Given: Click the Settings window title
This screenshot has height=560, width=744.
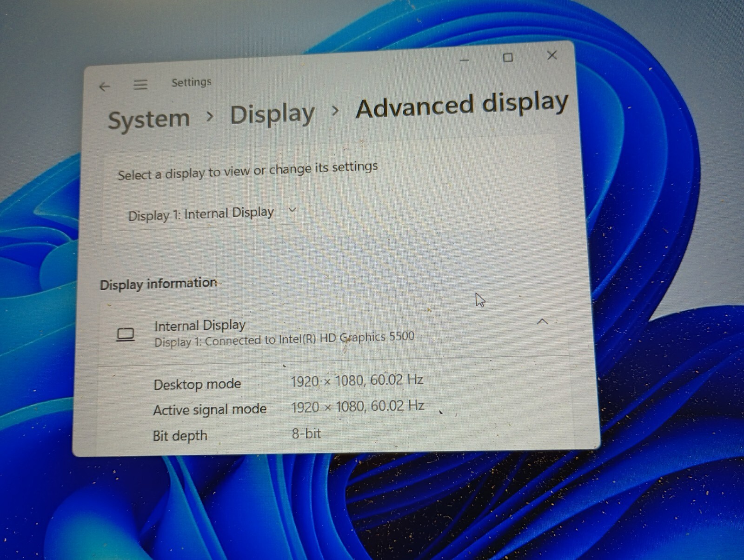Looking at the screenshot, I should pyautogui.click(x=191, y=82).
